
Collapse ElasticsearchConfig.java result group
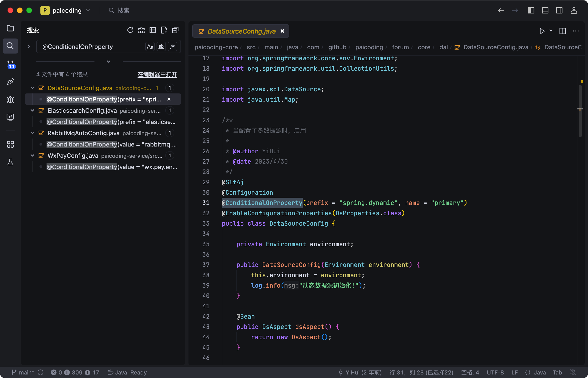click(x=32, y=110)
